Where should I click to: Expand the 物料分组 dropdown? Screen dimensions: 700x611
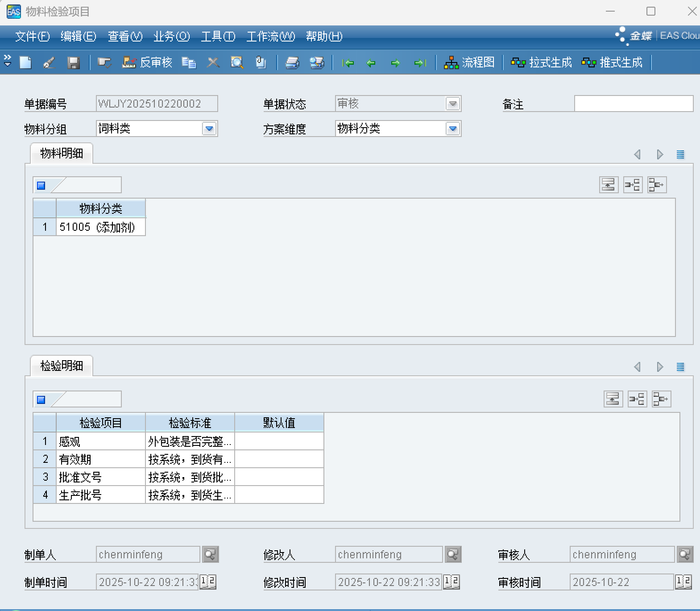click(x=209, y=129)
